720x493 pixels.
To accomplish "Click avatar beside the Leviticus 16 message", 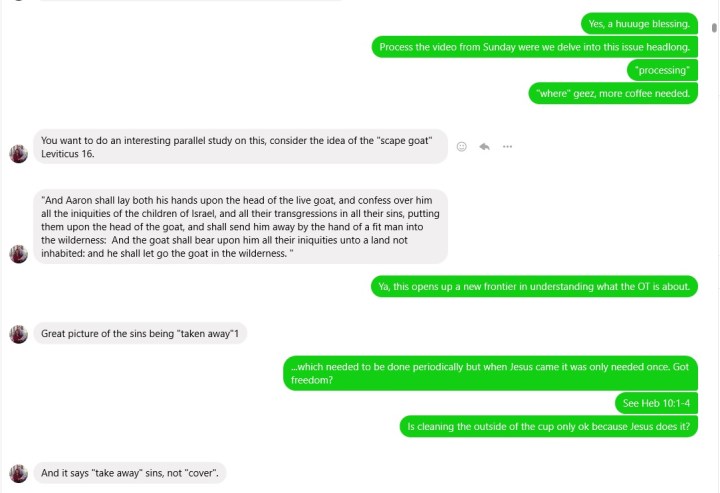I will 18,154.
